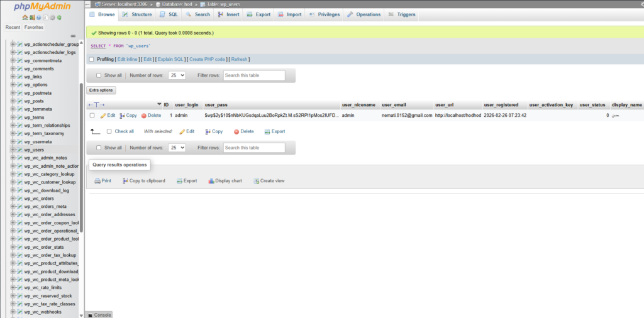Open the Import tab

289,14
